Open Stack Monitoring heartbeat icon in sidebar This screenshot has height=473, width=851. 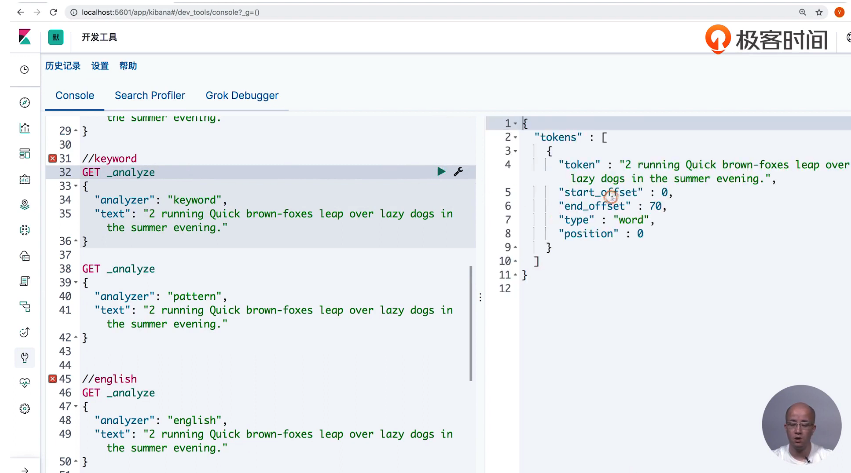pos(25,382)
